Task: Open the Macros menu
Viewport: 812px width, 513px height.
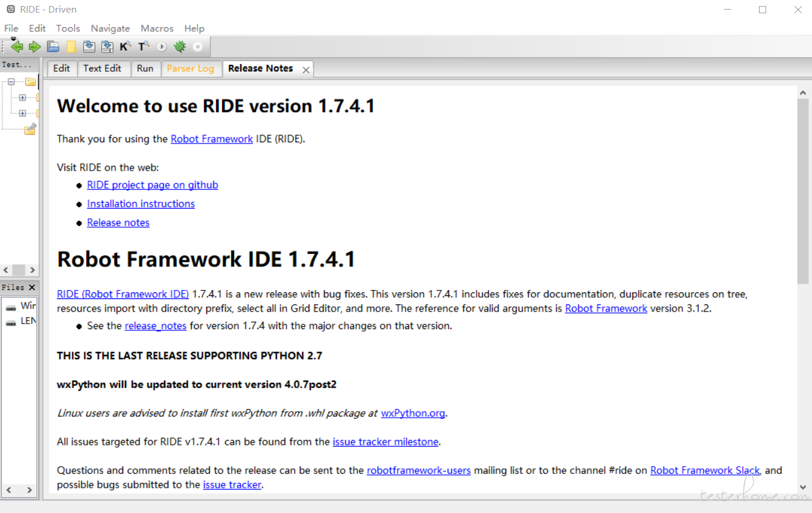Action: [x=157, y=28]
